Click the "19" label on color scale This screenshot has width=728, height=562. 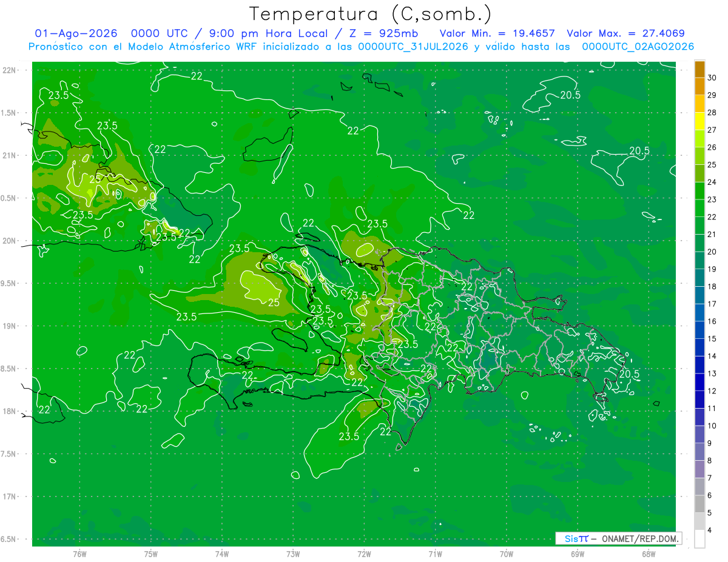click(x=712, y=269)
